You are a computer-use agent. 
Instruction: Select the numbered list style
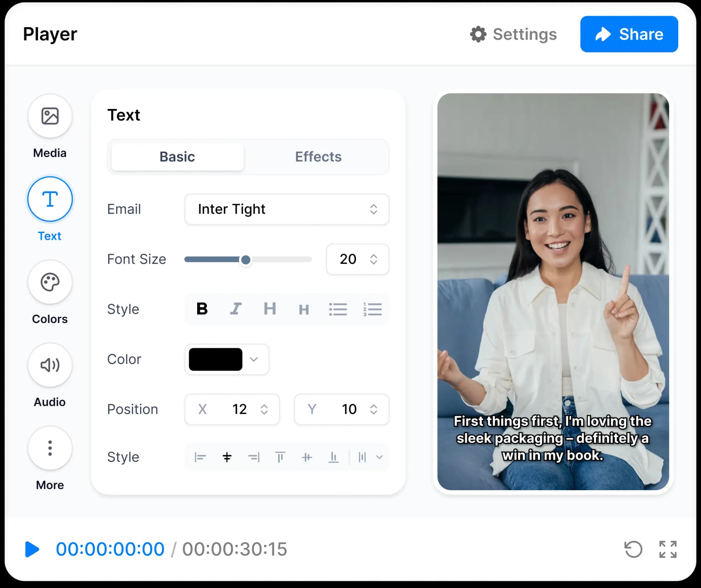[372, 308]
